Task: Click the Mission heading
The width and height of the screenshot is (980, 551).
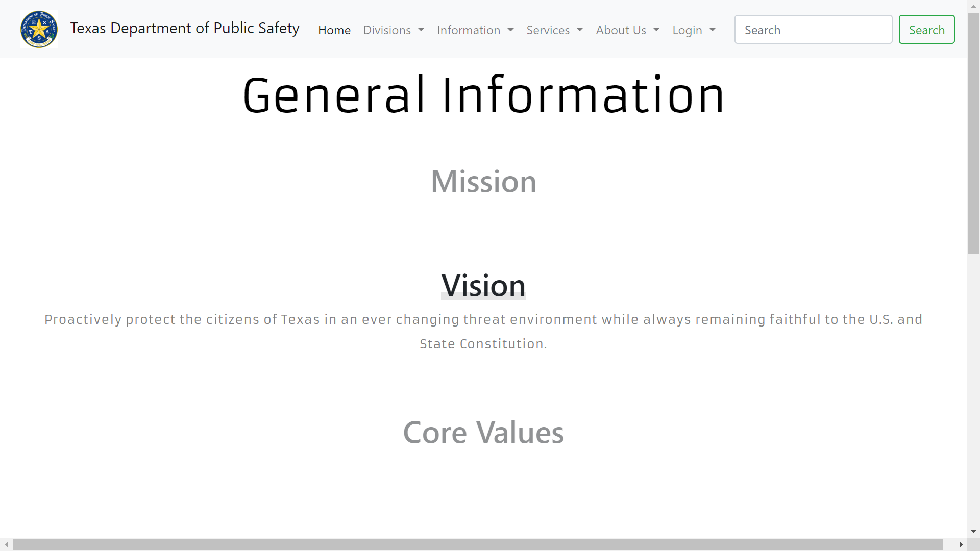Action: point(483,181)
